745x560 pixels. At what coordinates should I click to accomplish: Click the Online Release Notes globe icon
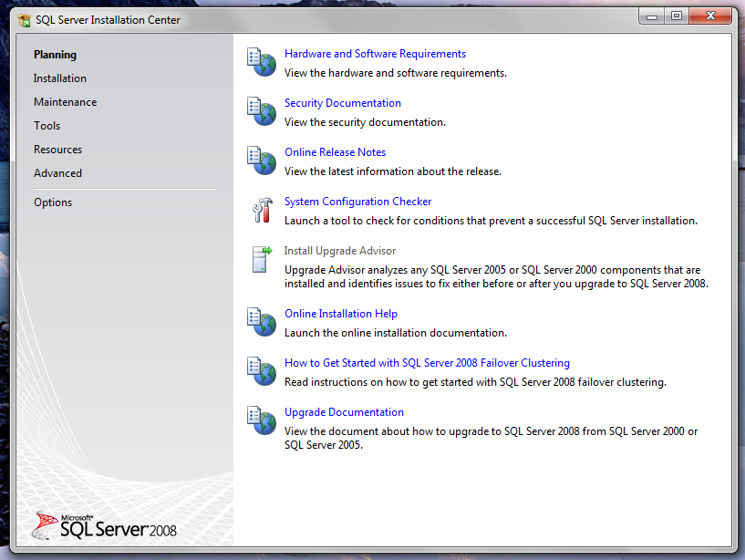262,161
